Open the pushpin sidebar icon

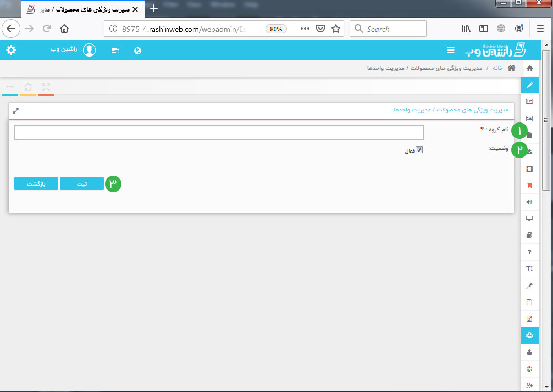(x=529, y=285)
